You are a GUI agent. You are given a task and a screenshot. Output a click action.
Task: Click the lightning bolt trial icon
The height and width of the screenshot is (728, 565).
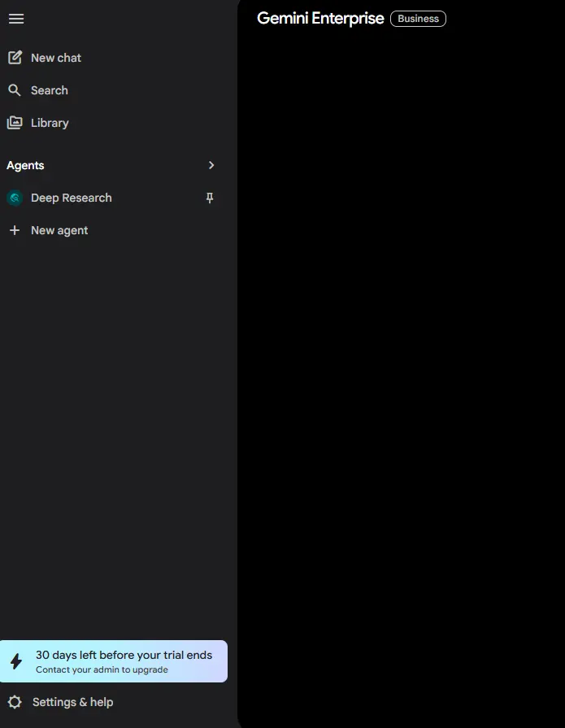click(x=16, y=661)
